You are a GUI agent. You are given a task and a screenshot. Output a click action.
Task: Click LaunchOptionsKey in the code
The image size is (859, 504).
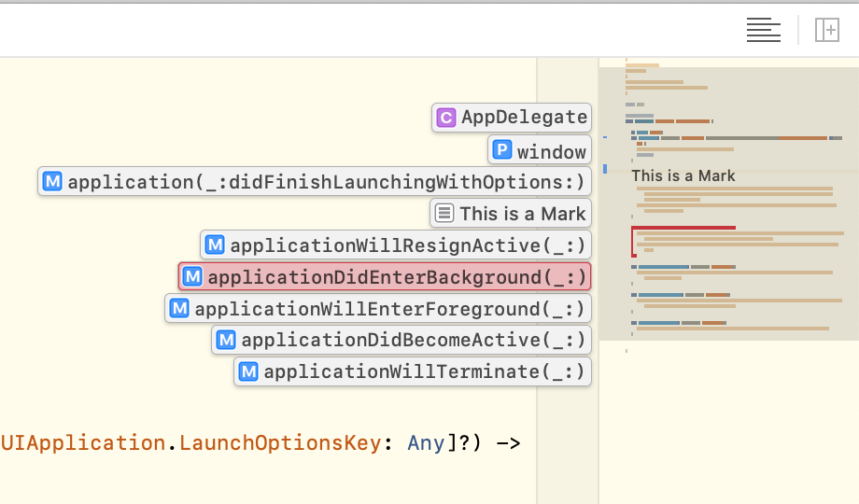click(x=280, y=442)
